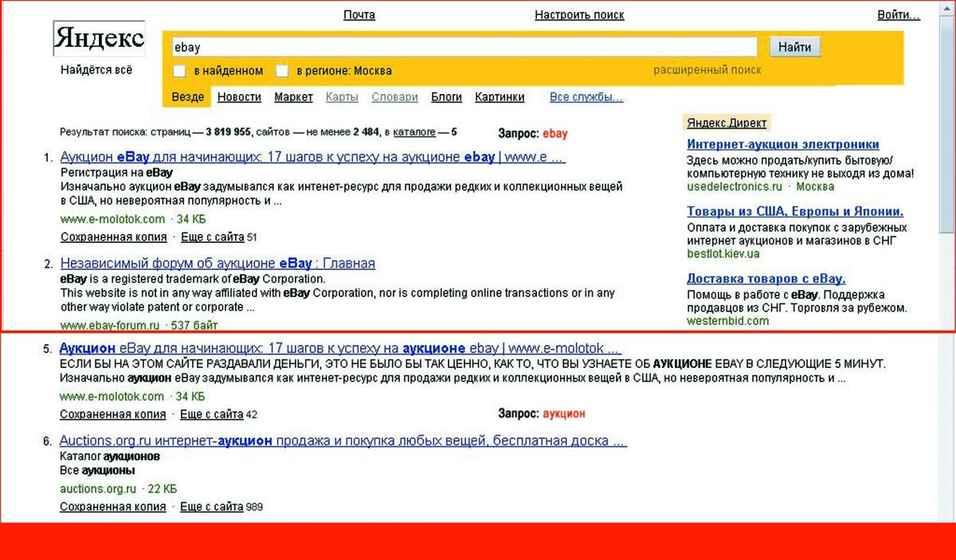Open the каталоге link in results summary
Screen dimensions: 956x560
414,132
